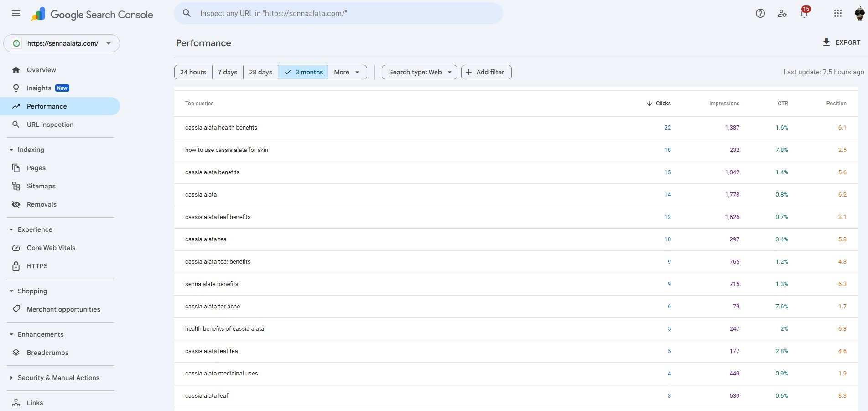Click the Export download icon
868x411 pixels.
click(x=826, y=42)
